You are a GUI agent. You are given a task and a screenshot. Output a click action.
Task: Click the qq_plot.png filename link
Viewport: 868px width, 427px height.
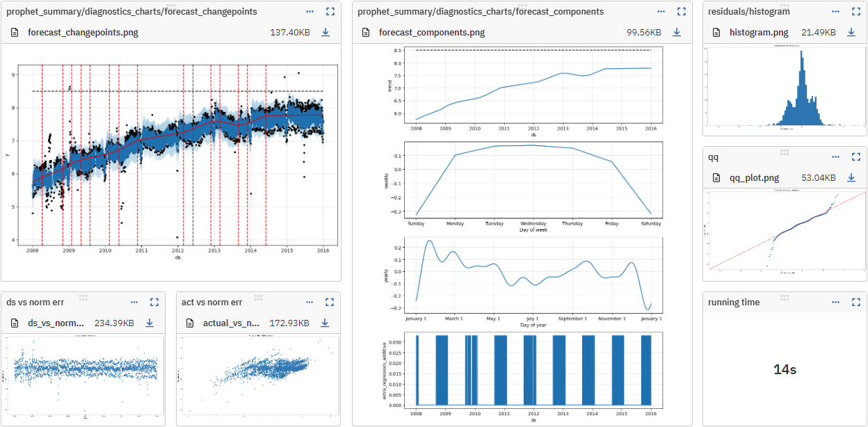point(754,177)
